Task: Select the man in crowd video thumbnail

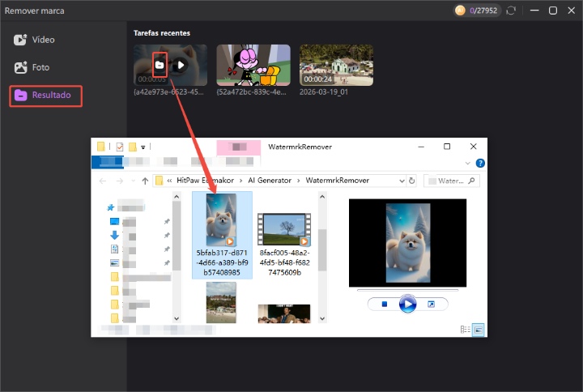Action: pyautogui.click(x=284, y=313)
